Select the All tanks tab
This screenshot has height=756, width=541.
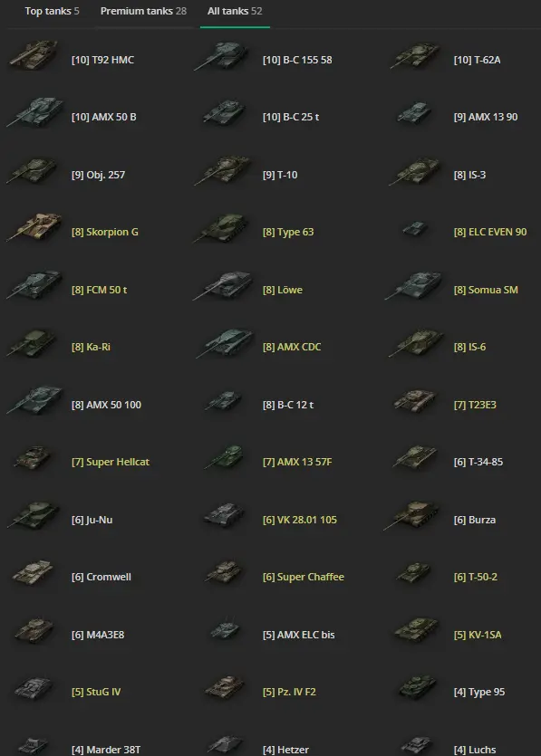pos(235,11)
